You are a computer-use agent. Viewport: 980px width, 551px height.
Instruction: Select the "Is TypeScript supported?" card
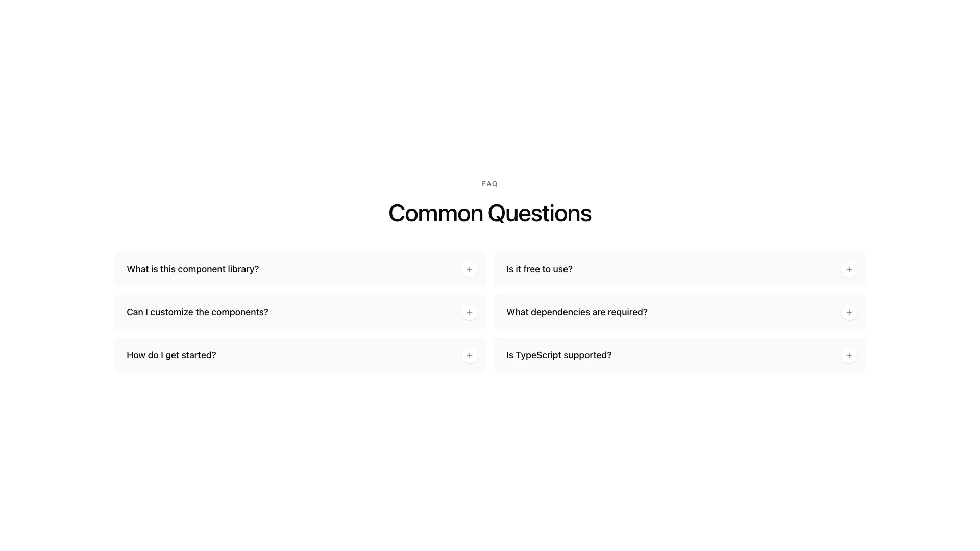(x=679, y=355)
